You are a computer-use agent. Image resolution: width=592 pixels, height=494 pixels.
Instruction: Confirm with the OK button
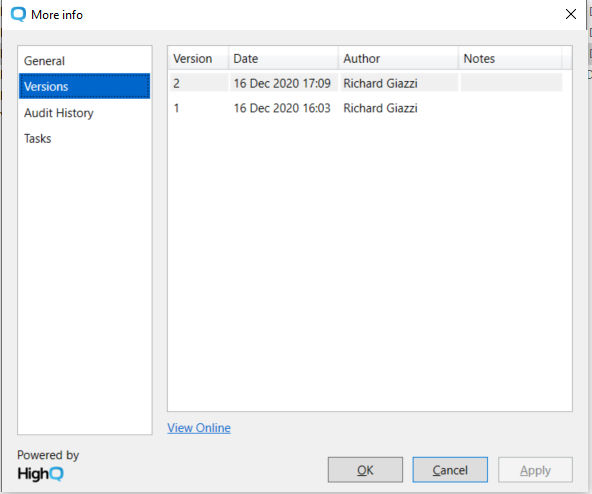coord(365,470)
